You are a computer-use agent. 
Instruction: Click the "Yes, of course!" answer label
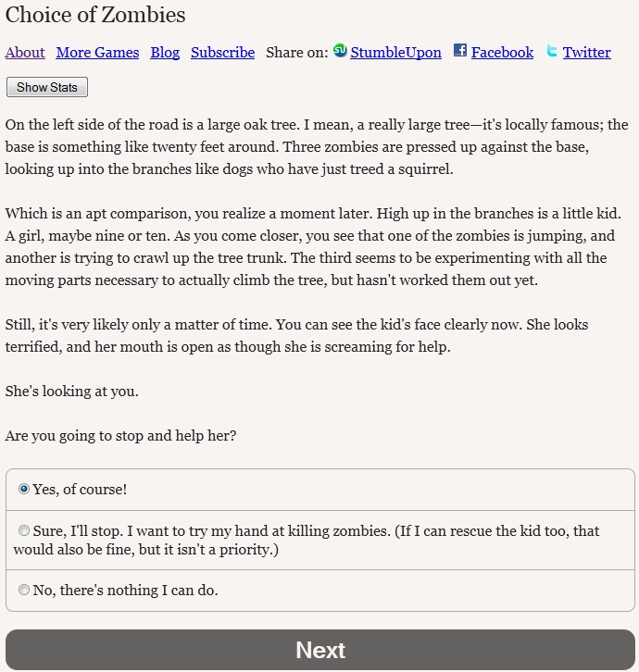pyautogui.click(x=81, y=490)
